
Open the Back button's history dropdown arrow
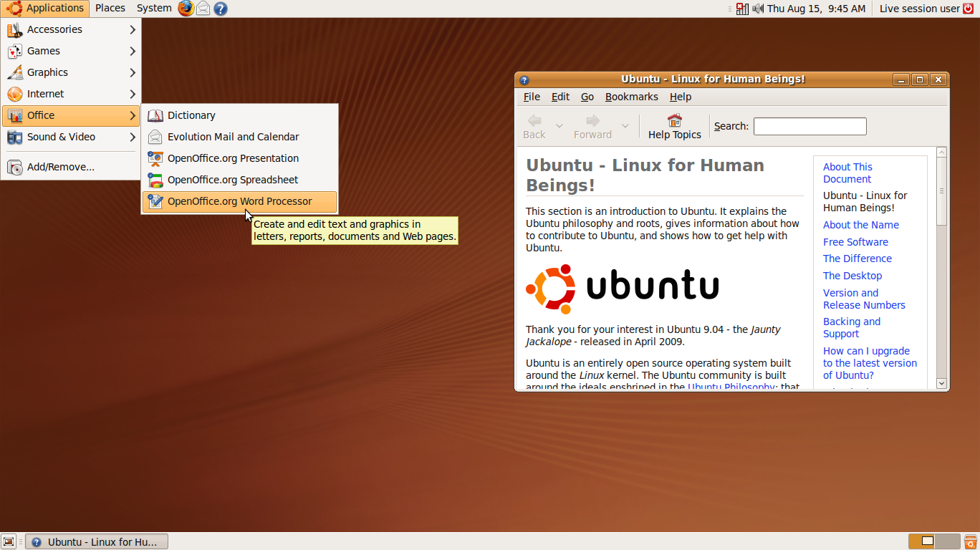tap(559, 126)
